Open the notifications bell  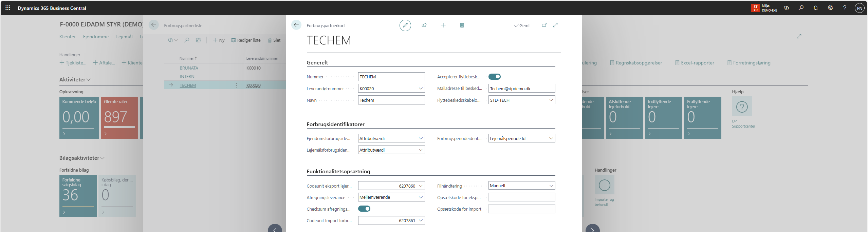coord(816,8)
